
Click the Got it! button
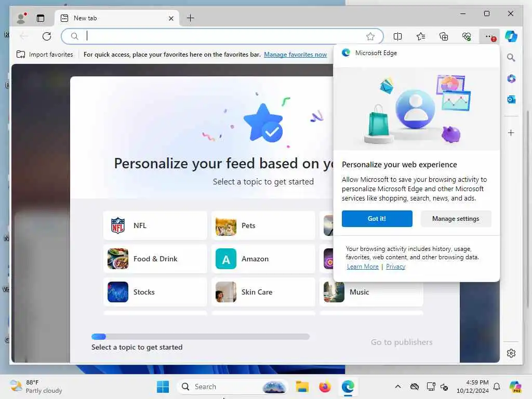pyautogui.click(x=377, y=219)
